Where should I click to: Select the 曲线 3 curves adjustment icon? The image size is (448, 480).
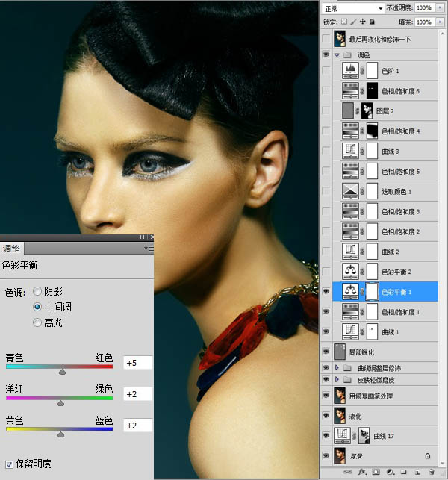(x=350, y=152)
